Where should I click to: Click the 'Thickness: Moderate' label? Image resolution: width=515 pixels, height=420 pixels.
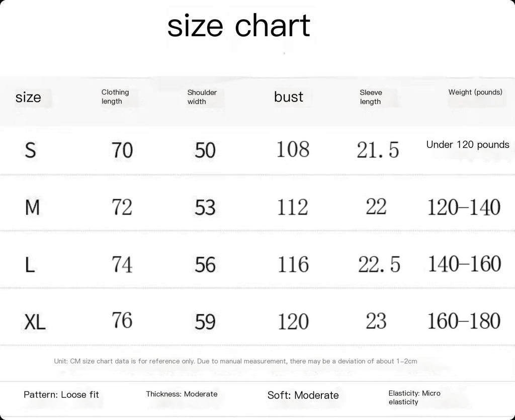click(x=182, y=394)
